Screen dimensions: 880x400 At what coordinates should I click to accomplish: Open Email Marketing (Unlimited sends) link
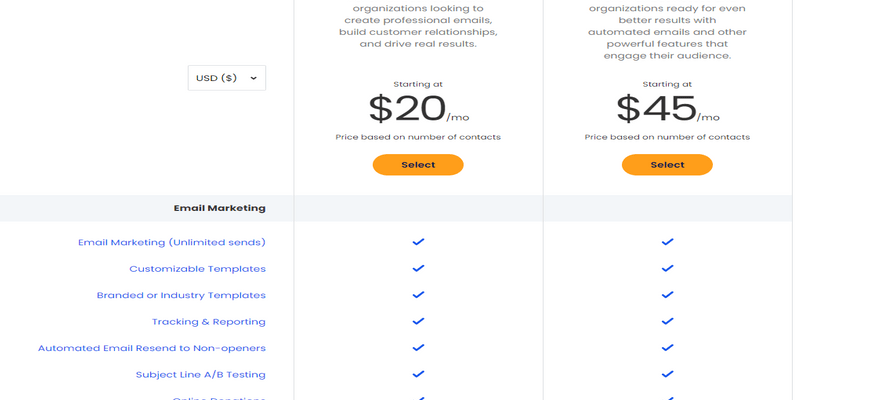172,242
